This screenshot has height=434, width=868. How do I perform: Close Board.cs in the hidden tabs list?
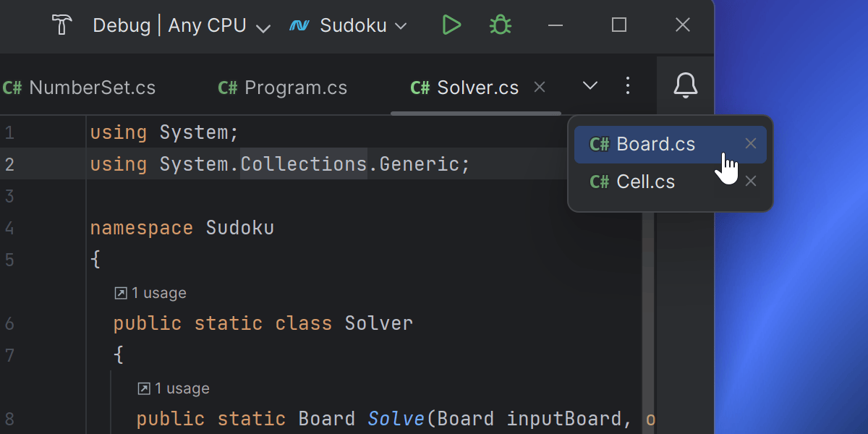pos(751,143)
